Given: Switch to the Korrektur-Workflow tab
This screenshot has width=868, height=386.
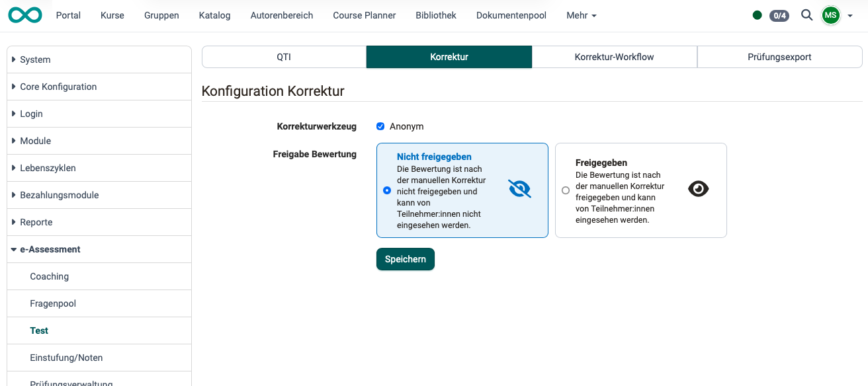Looking at the screenshot, I should [614, 57].
